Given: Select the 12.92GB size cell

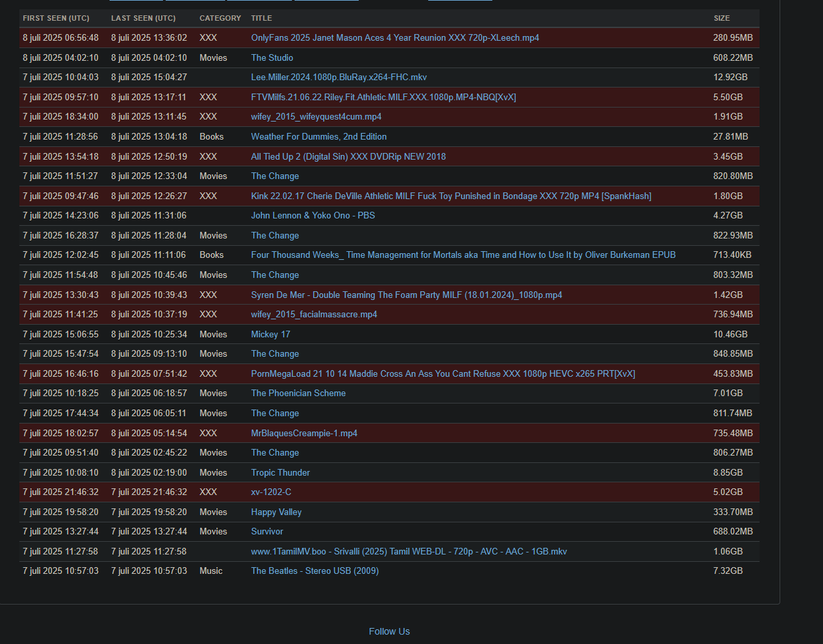Looking at the screenshot, I should (730, 77).
